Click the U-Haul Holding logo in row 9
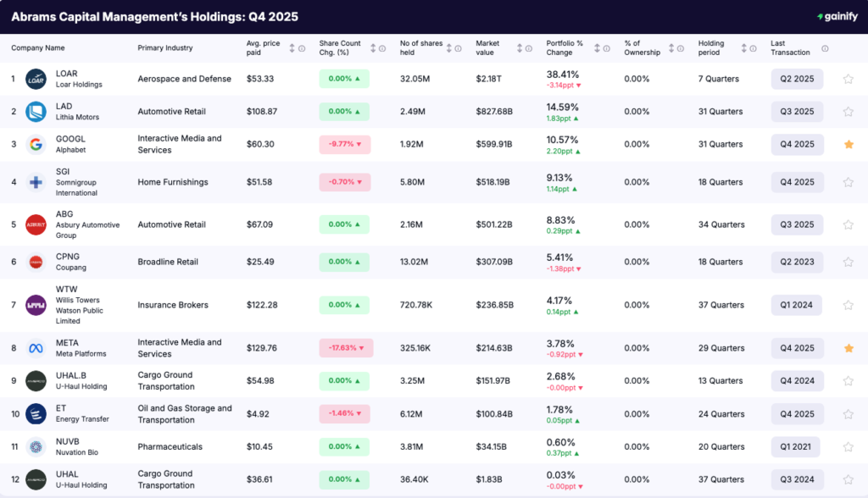The height and width of the screenshot is (498, 868). 35,380
